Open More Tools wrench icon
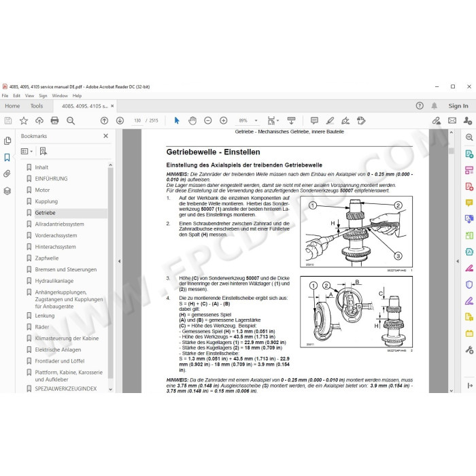Viewport: 476px width, 476px height. pos(469,350)
